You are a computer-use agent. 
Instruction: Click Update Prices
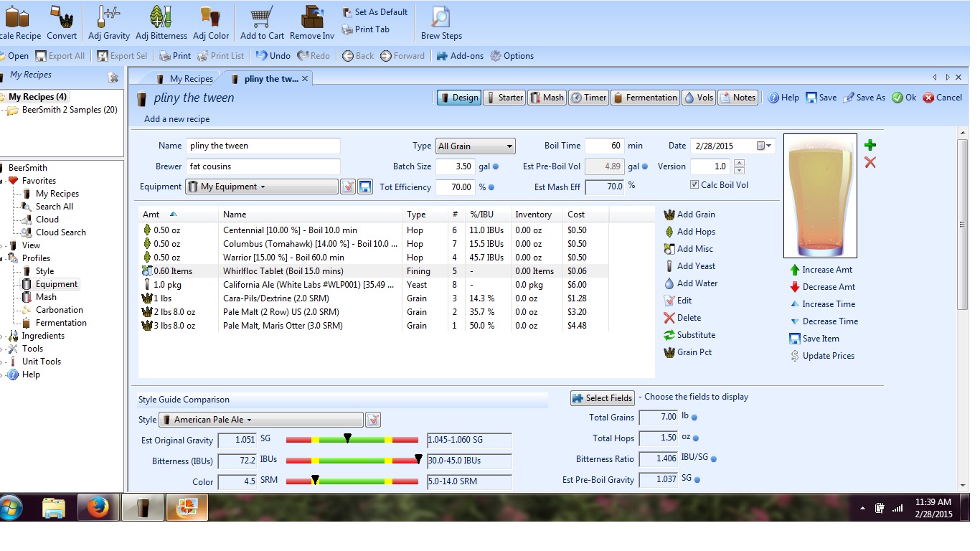(x=822, y=356)
